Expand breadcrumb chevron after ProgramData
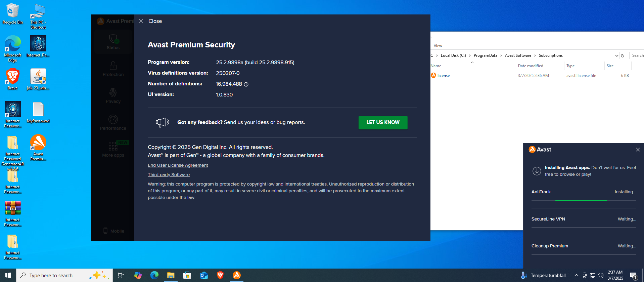This screenshot has height=282, width=644. coord(501,55)
